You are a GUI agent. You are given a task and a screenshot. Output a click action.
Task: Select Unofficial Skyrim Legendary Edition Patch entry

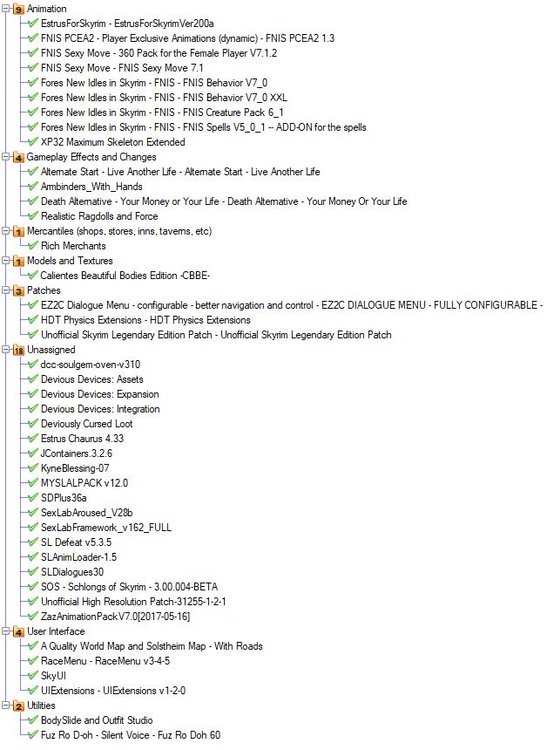pyautogui.click(x=216, y=335)
